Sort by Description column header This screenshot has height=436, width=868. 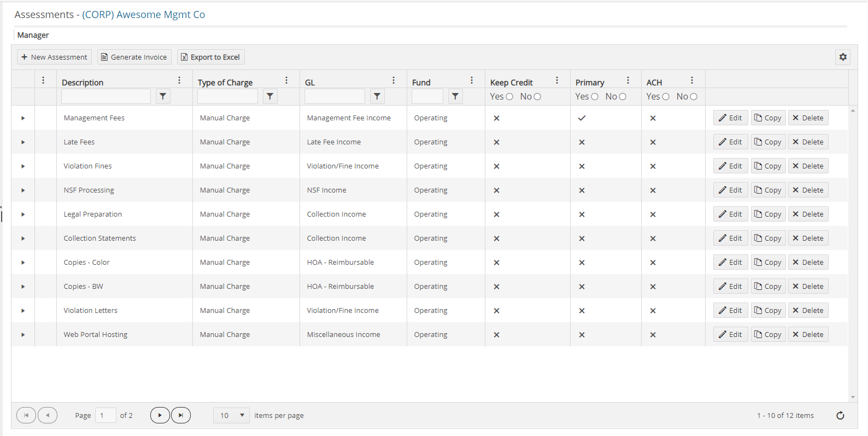[83, 83]
